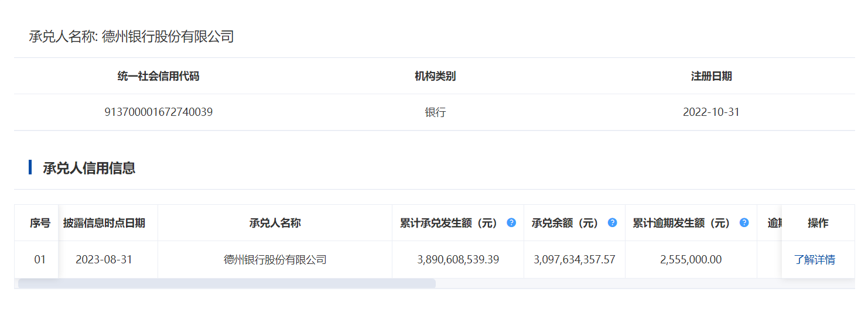Viewport: 868px width, 309px height.
Task: Click the 累计逾期发生额（元） column header
Action: [682, 223]
